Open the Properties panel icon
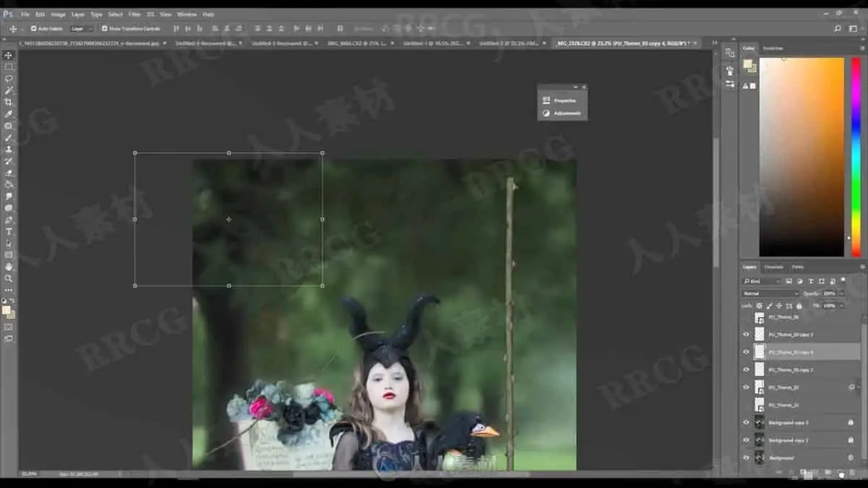 [x=546, y=100]
